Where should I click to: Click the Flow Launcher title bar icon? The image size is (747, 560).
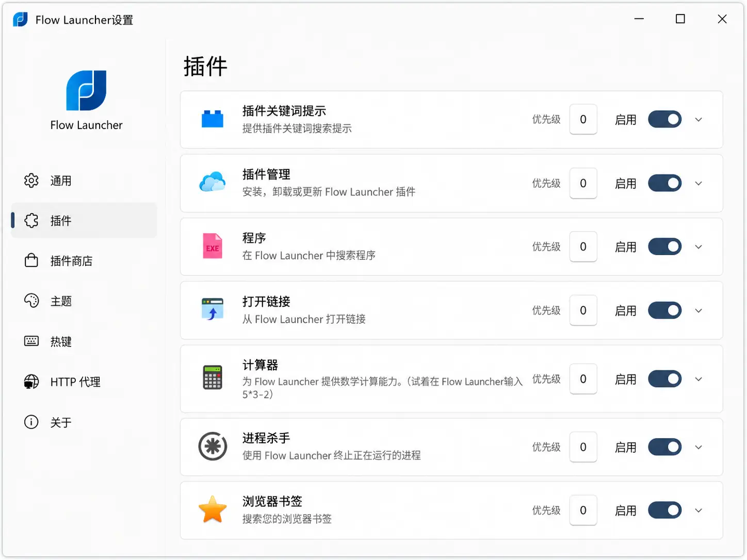click(20, 20)
